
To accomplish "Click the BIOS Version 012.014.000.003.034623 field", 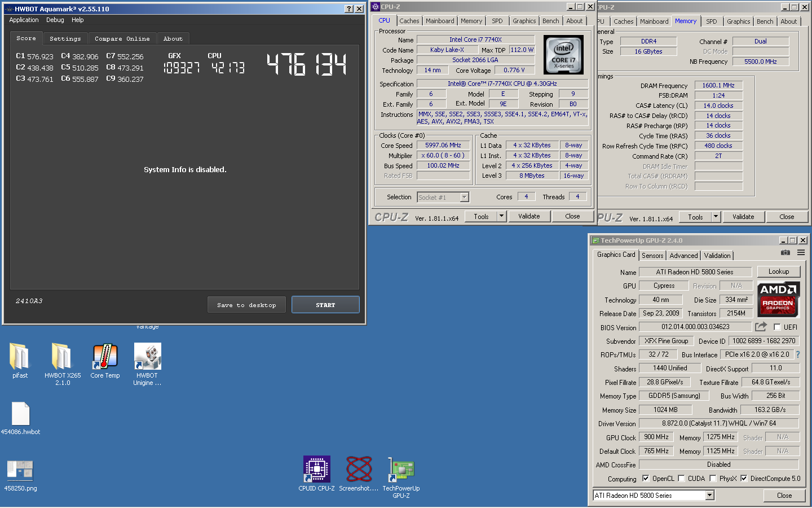I will (695, 327).
